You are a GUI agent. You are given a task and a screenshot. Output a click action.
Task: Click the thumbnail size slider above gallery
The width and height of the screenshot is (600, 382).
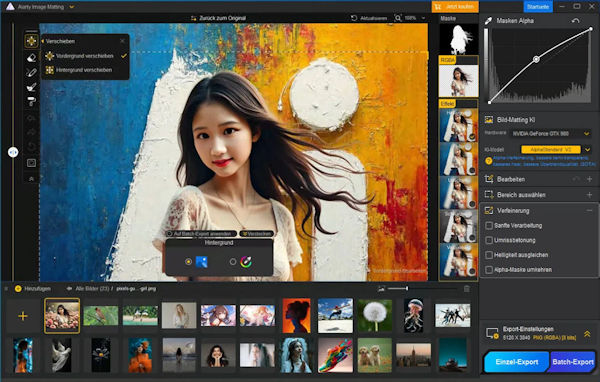point(398,289)
